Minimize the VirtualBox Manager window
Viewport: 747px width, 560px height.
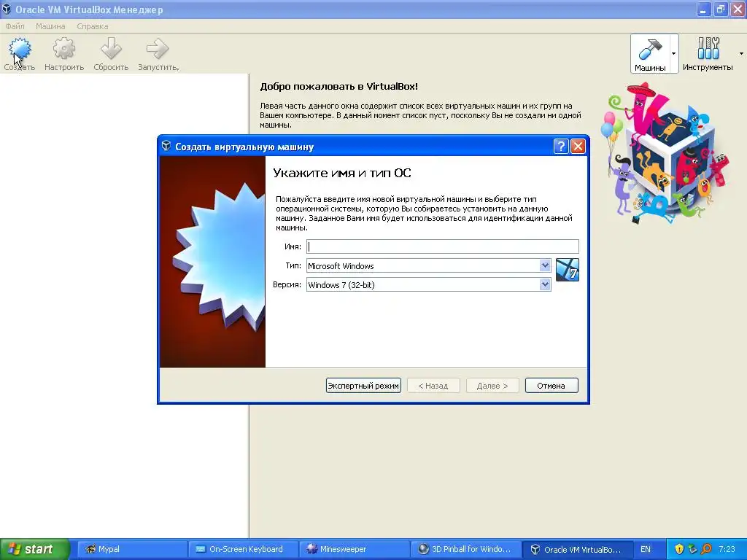coord(703,9)
